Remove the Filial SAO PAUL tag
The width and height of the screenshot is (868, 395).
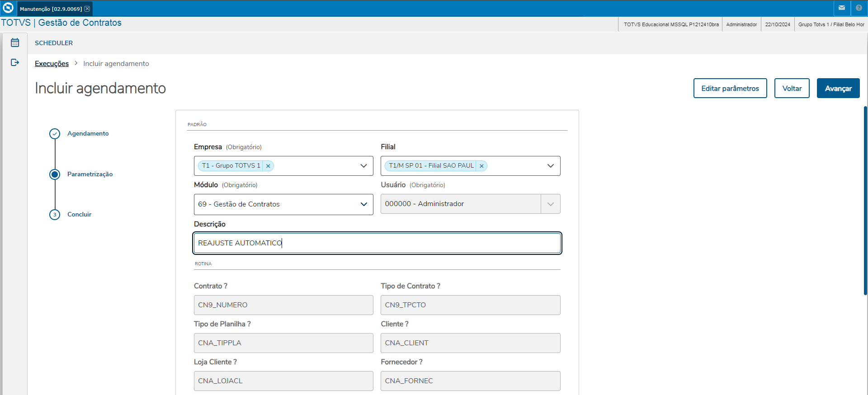tap(481, 166)
